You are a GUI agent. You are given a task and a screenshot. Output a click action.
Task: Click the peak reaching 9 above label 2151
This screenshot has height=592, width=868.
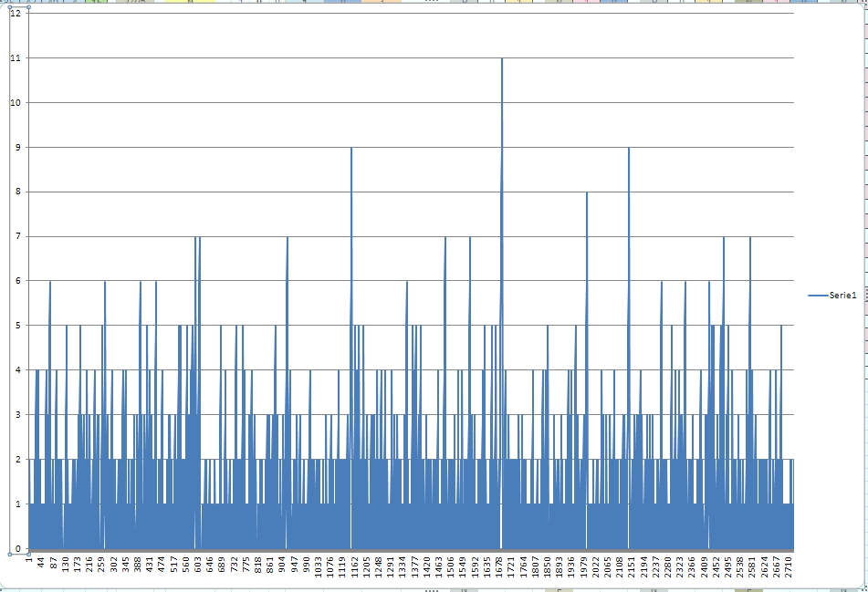pyautogui.click(x=629, y=148)
